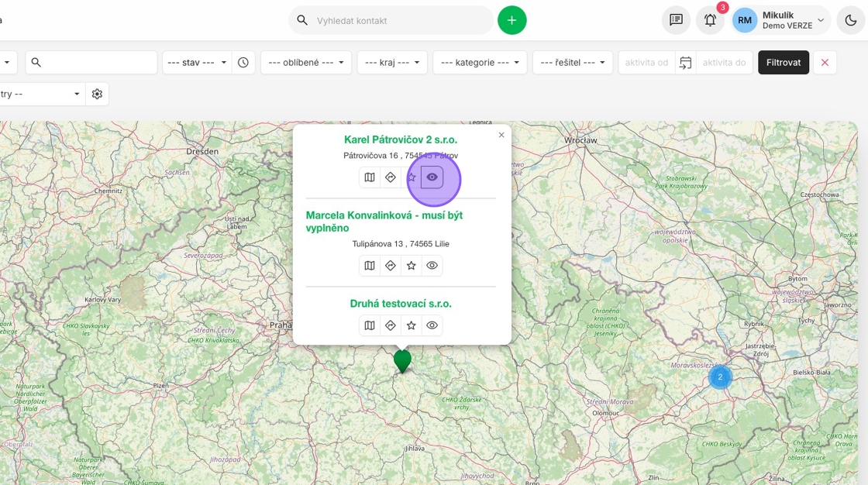View Druhá testovací detail eye icon

pyautogui.click(x=432, y=325)
